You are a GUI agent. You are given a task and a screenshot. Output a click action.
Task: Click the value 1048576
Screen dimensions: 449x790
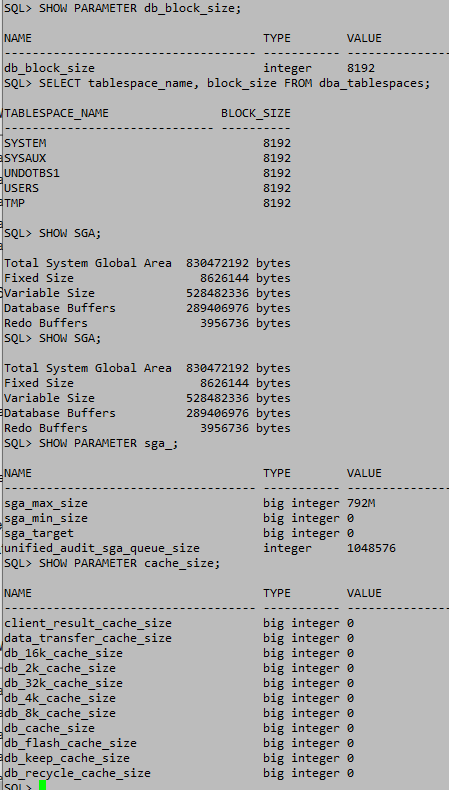coord(371,548)
